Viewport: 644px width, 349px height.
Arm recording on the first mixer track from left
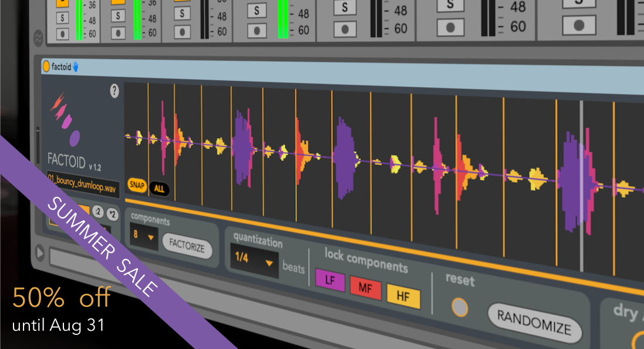click(62, 33)
